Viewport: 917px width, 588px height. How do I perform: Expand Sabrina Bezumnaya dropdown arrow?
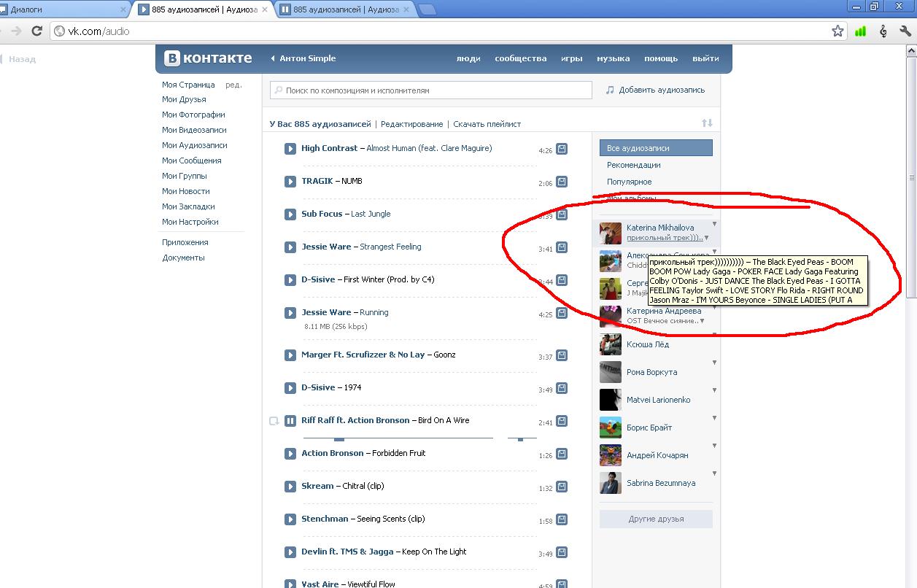point(714,473)
